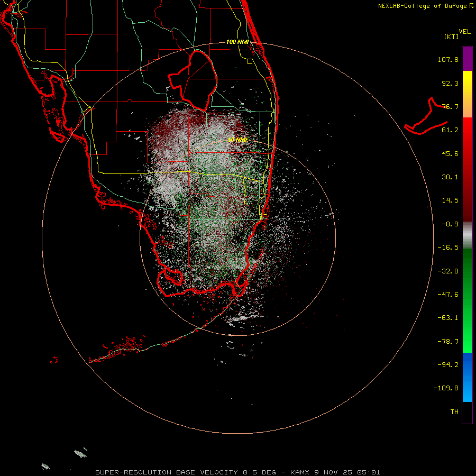Select the -94.2 legend value

point(448,364)
